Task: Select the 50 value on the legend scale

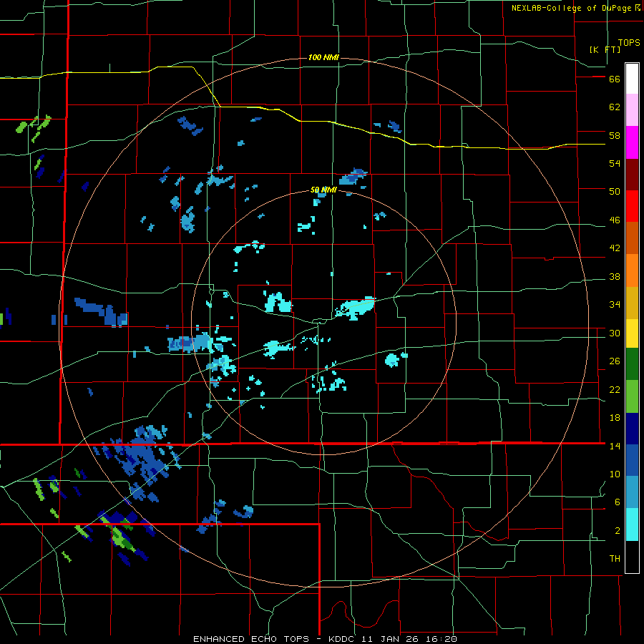Action: [615, 192]
